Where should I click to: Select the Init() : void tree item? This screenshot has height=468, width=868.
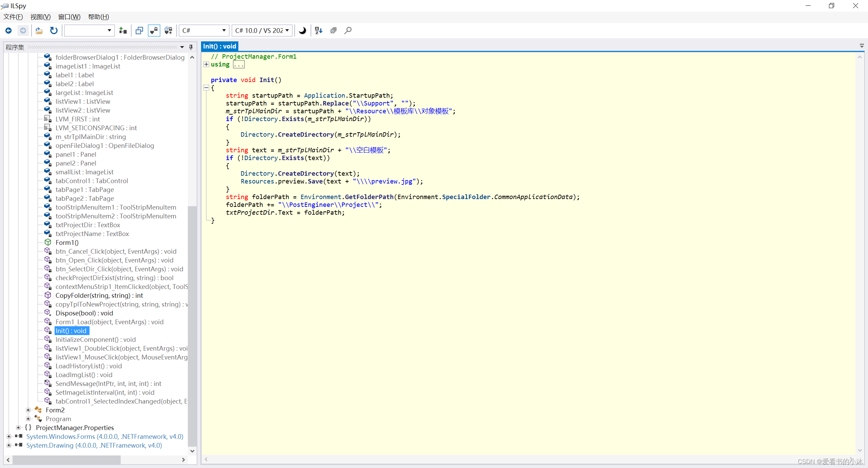click(72, 331)
